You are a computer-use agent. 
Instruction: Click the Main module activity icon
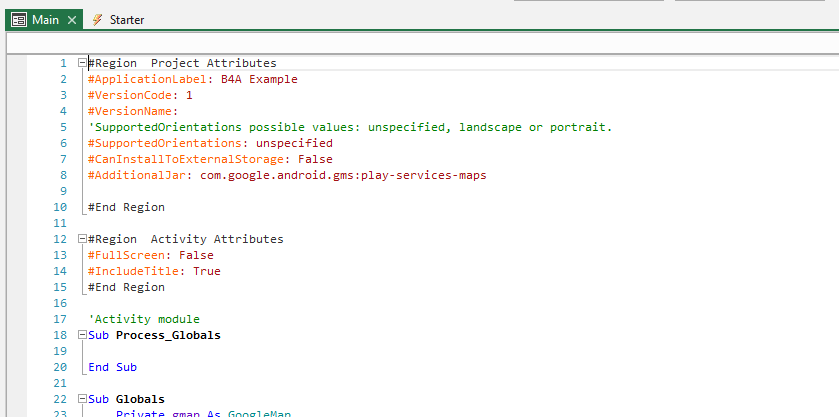18,20
